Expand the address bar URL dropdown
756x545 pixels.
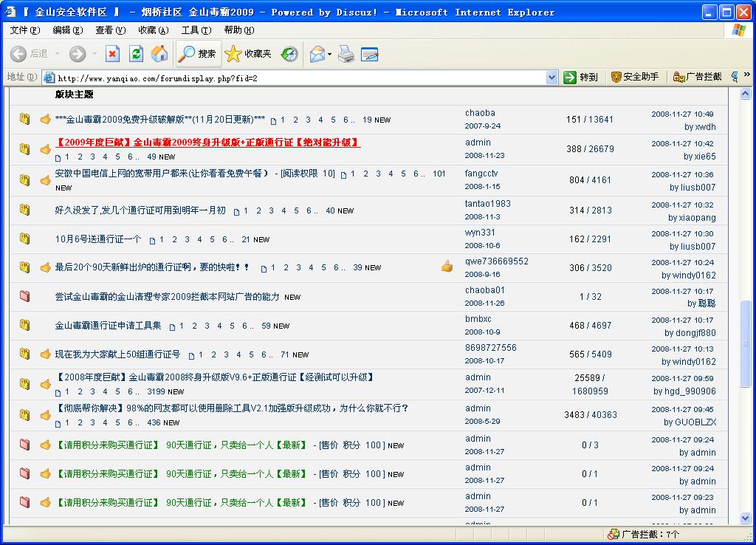[551, 78]
